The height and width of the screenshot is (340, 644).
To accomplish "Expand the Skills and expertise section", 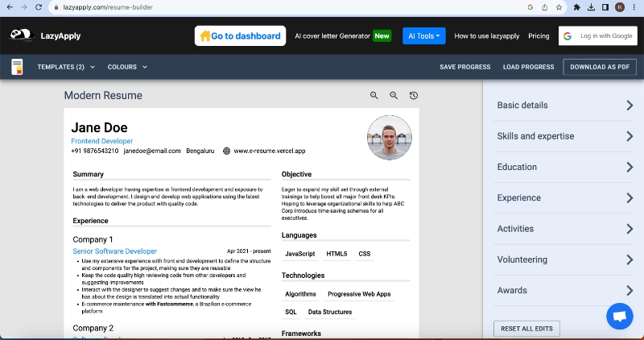I will click(563, 136).
